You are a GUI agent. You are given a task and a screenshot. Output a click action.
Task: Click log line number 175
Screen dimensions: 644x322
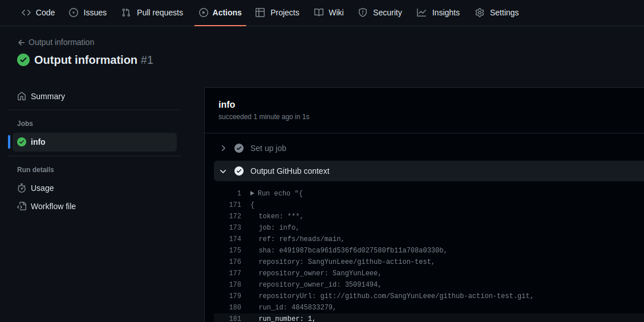pos(235,250)
